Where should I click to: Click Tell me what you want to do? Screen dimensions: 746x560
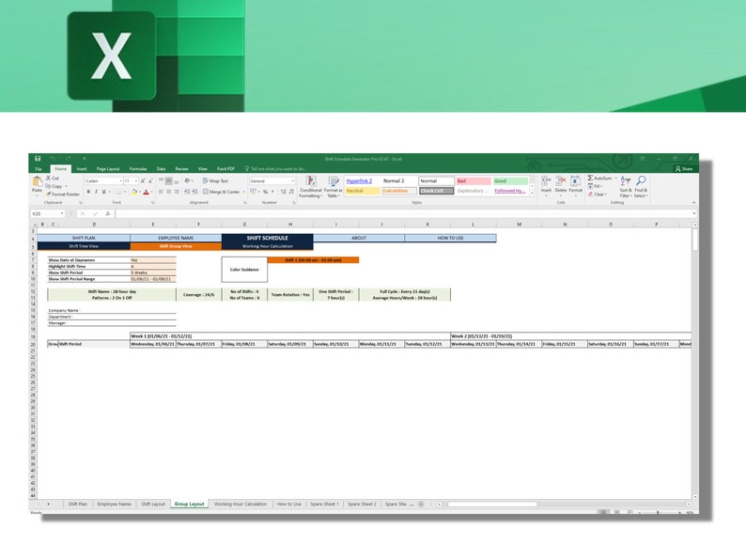coord(275,169)
